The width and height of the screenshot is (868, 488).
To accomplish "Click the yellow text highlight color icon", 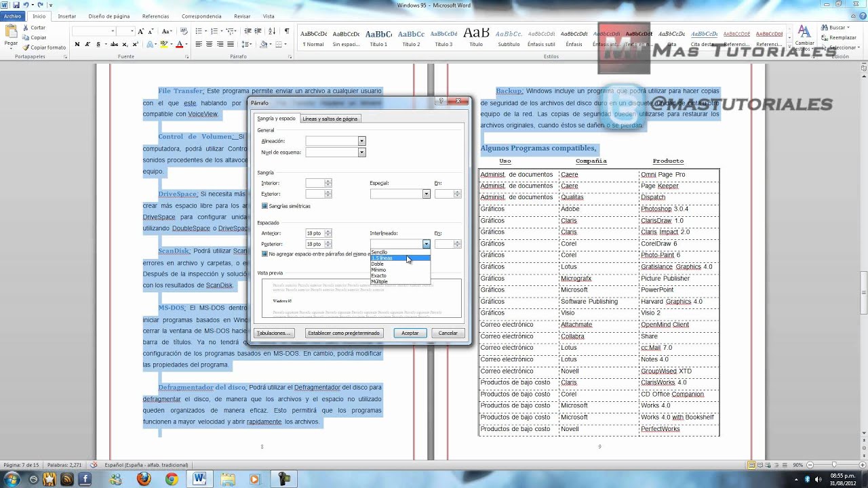I will click(165, 44).
